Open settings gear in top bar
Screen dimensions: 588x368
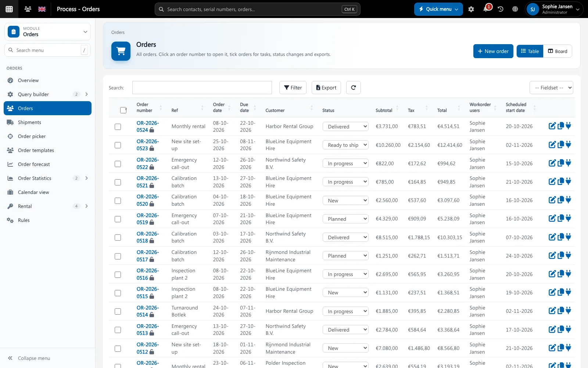[471, 9]
